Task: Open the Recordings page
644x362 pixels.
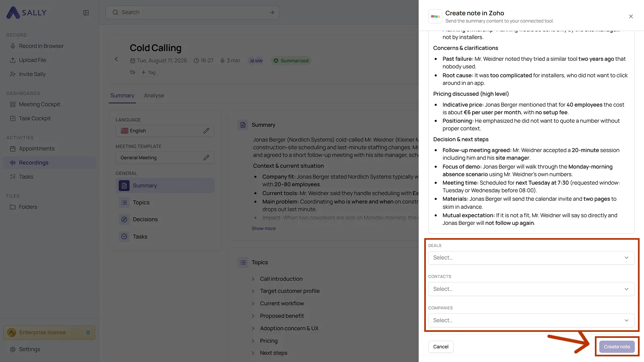Action: [x=50, y=163]
